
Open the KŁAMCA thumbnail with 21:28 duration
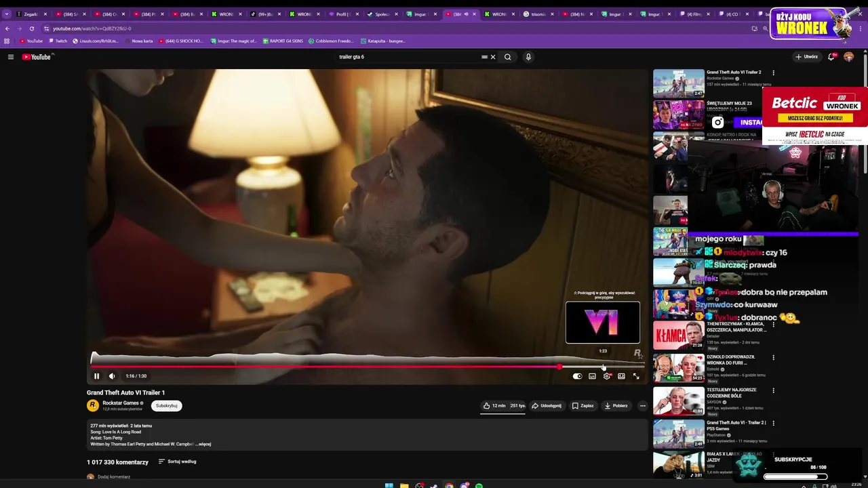[x=679, y=335]
